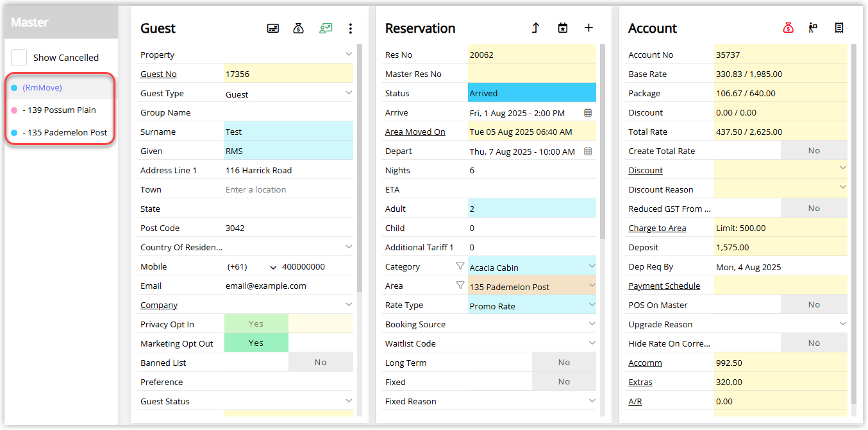Toggle the Banned List No switch
868x430 pixels.
[x=321, y=363]
